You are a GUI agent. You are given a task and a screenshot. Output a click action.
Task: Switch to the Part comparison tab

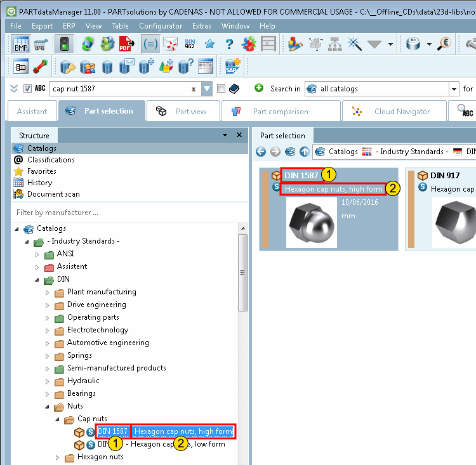click(281, 112)
